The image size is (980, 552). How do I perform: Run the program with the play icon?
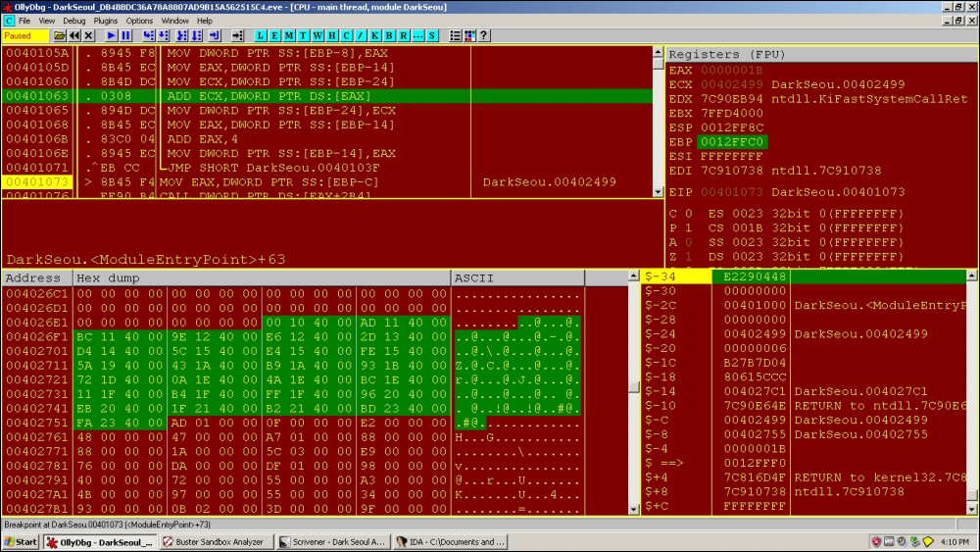click(x=112, y=35)
